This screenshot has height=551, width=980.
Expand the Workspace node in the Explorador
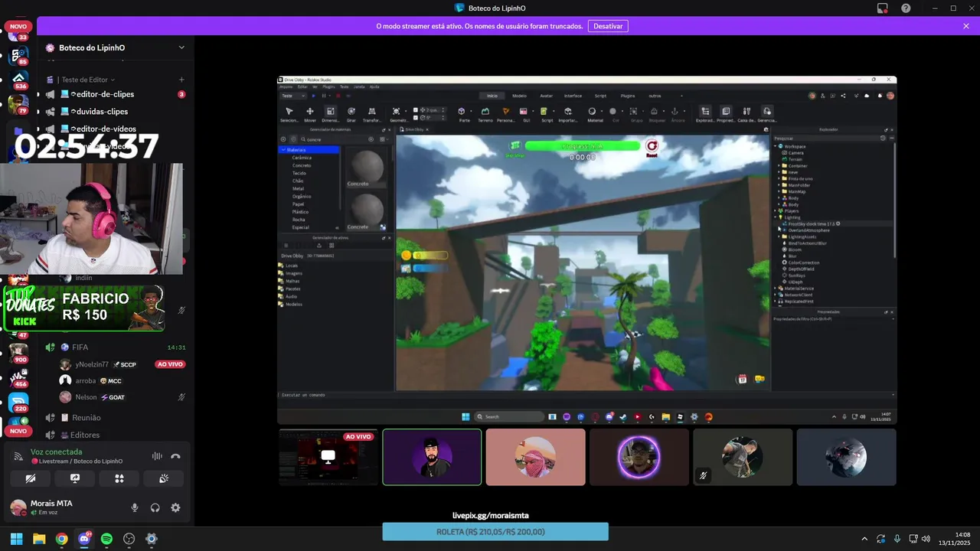(776, 146)
